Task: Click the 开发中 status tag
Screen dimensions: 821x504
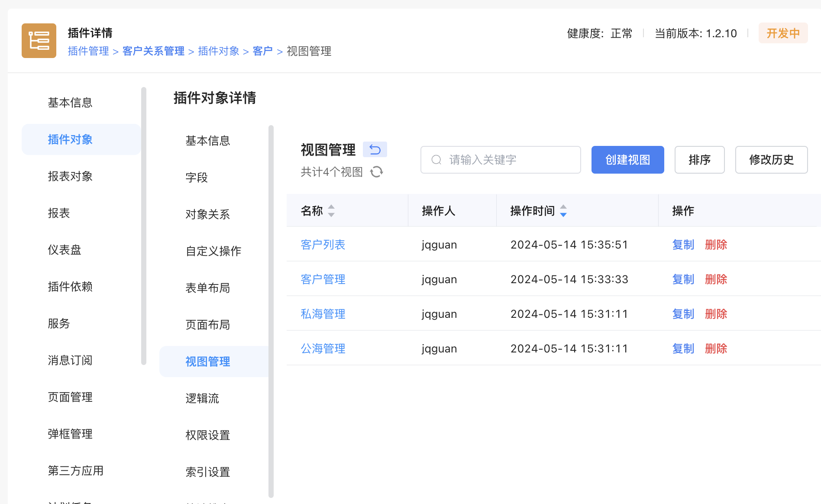Action: 783,33
